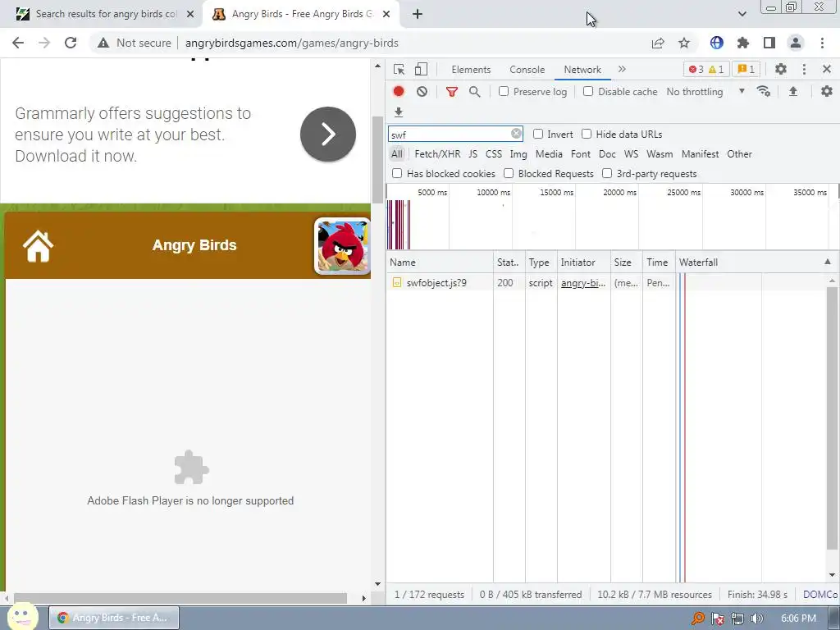Click the Chrome taskbar button Angry Birds
This screenshot has width=840, height=630.
click(115, 618)
